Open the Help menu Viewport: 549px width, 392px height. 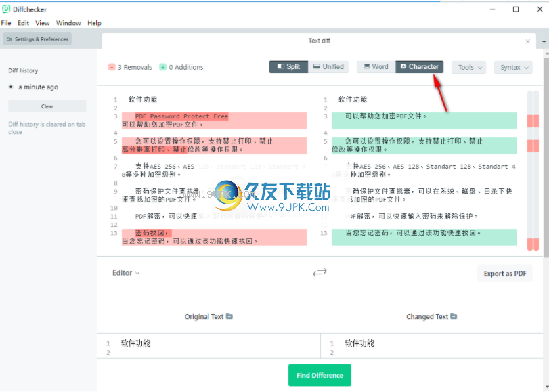[x=94, y=23]
